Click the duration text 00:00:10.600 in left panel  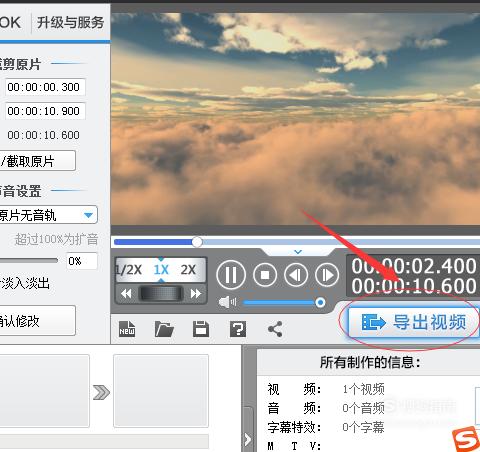(x=43, y=135)
